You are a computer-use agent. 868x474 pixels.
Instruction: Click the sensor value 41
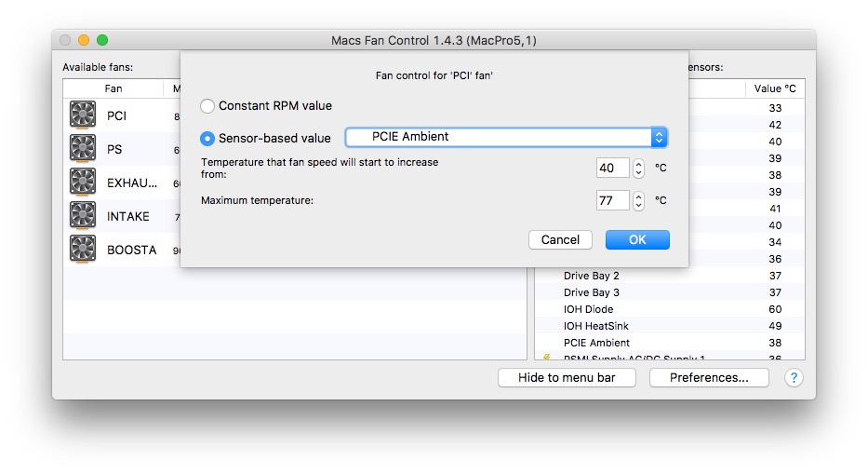(x=775, y=209)
